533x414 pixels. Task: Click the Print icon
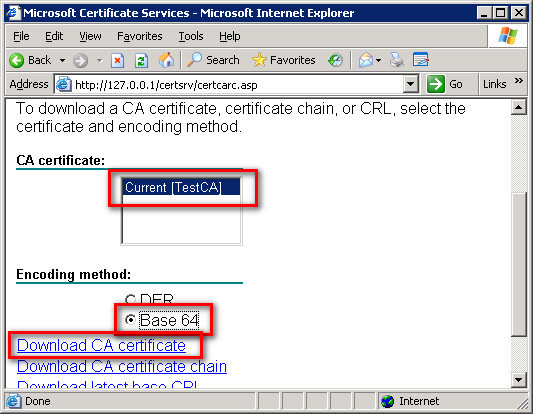tap(396, 60)
